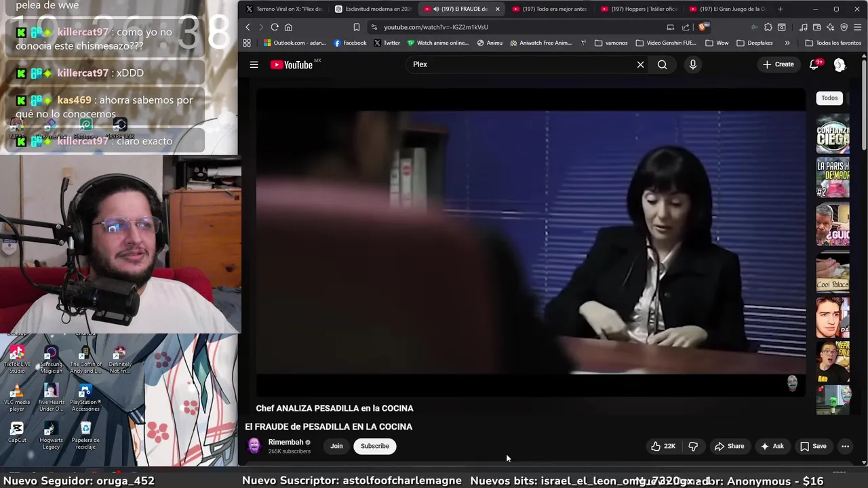Save the video to a playlist

coord(813,446)
